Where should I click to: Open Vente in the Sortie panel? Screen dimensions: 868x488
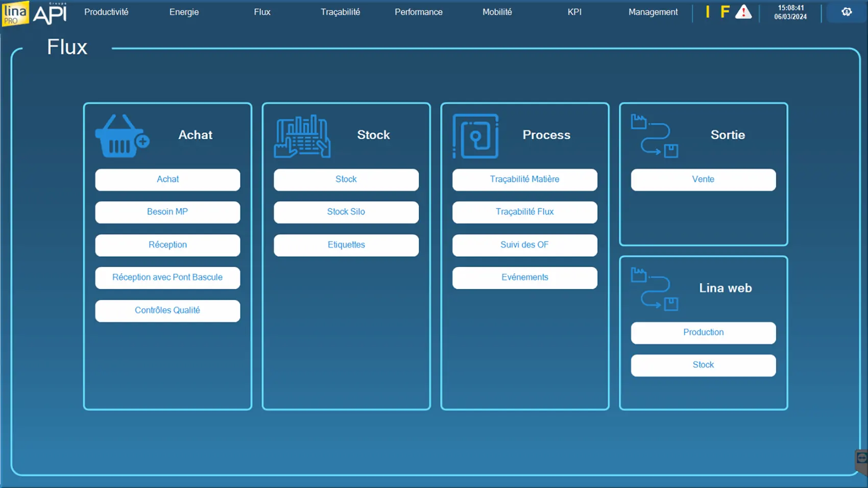pyautogui.click(x=703, y=180)
